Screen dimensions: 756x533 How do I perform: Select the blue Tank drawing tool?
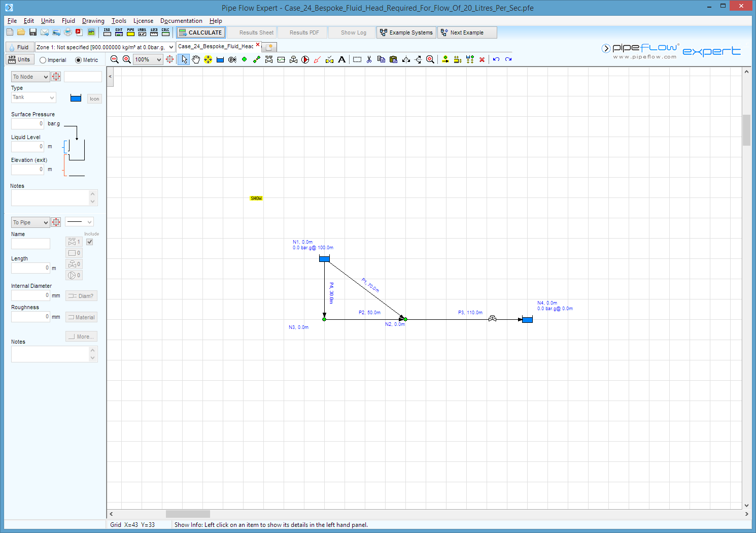pyautogui.click(x=220, y=59)
